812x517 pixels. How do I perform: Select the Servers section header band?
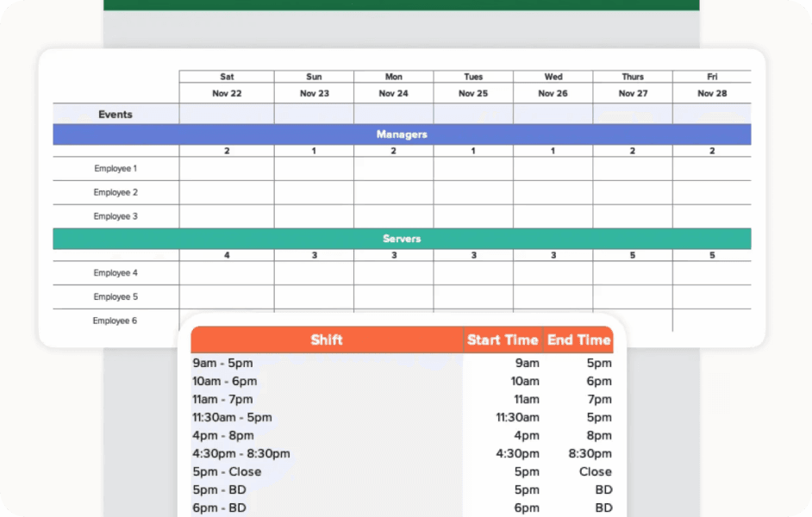[402, 239]
